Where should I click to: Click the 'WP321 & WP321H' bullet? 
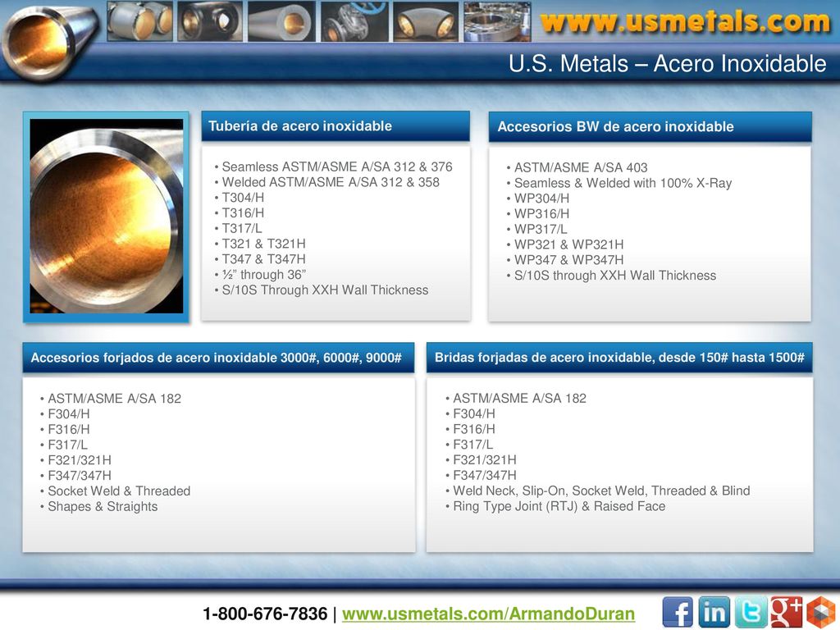tap(569, 244)
